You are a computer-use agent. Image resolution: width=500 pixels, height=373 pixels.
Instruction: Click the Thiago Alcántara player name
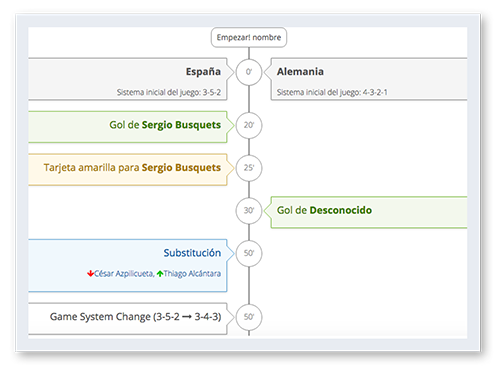pos(192,274)
